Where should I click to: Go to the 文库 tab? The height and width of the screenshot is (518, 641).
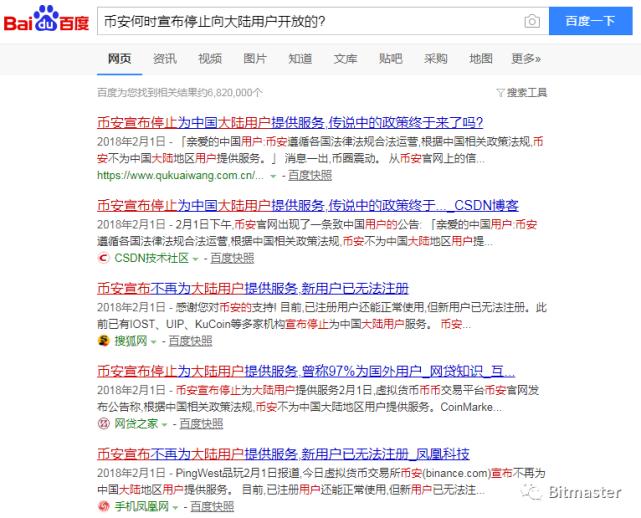pos(345,59)
